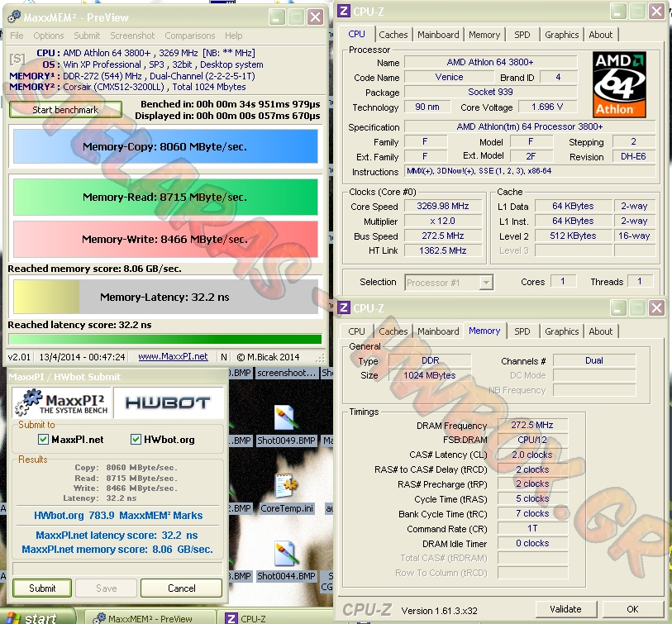Click the Start benchmark button
This screenshot has height=624, width=672.
(65, 110)
